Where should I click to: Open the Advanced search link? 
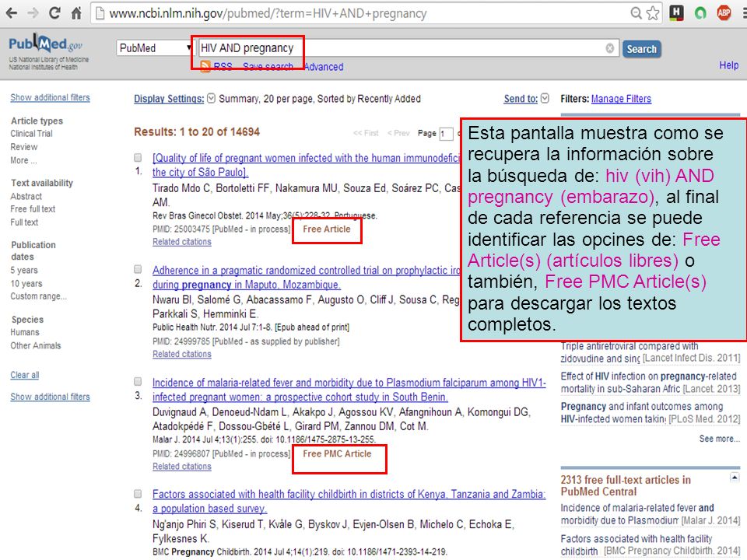tap(324, 67)
